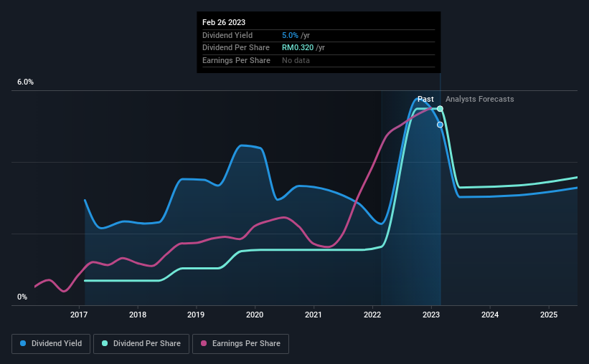The image size is (589, 364).
Task: Toggle the Dividend Yield legend button
Action: (51, 344)
